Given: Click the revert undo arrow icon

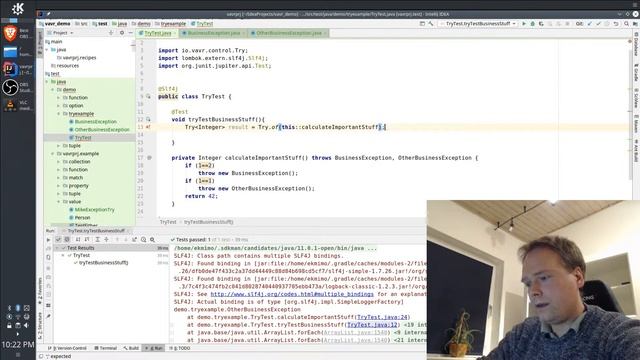Looking at the screenshot, I should click(616, 24).
